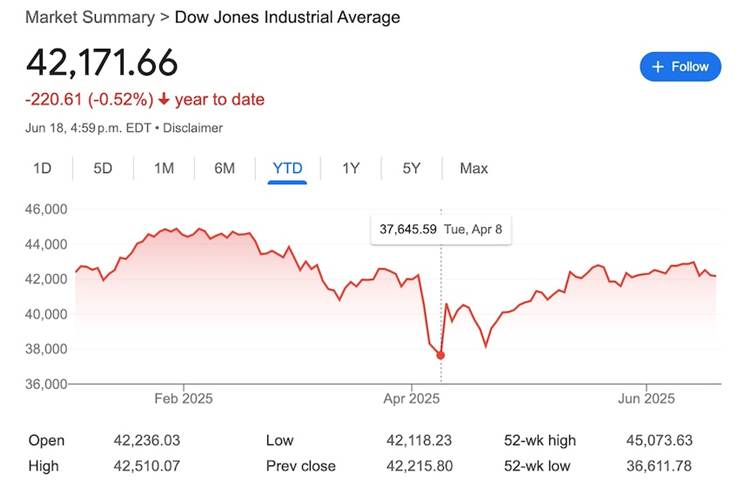Click the Jun 2025 axis label
This screenshot has width=752, height=494.
coord(646,398)
